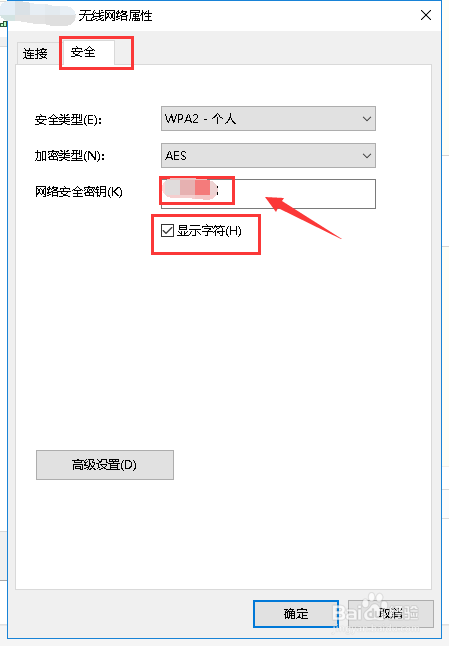Confirm with the 确定 button
Screen dimensions: 449x646
296,614
